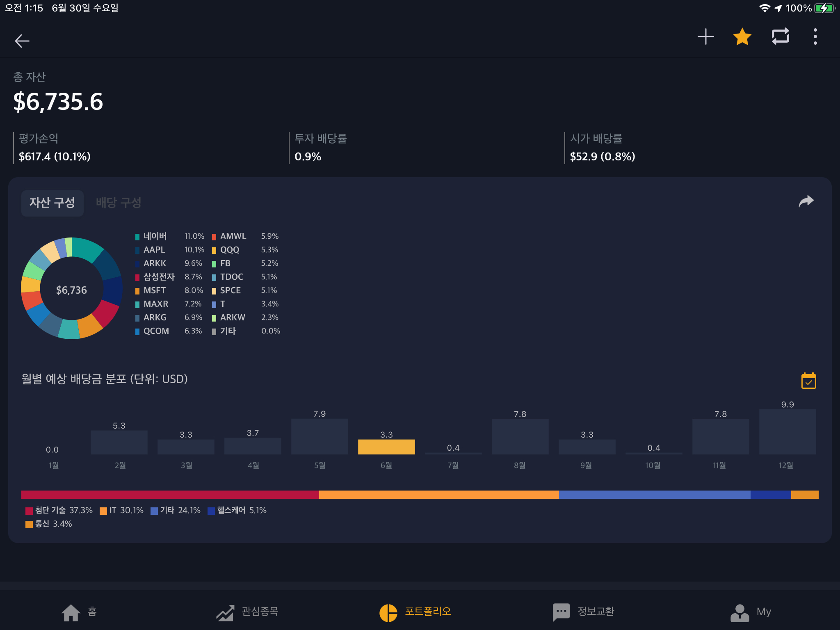Switch to the 배당 구성 tab

click(119, 203)
